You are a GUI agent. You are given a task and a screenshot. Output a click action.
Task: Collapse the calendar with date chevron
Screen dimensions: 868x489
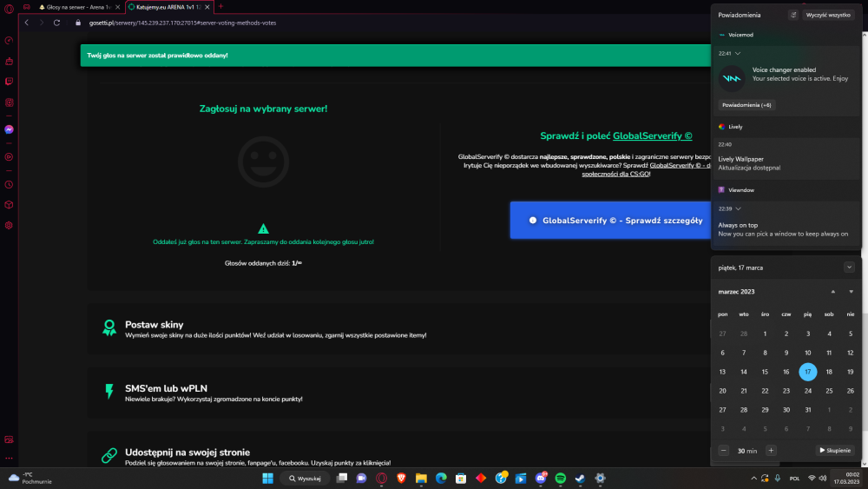849,268
